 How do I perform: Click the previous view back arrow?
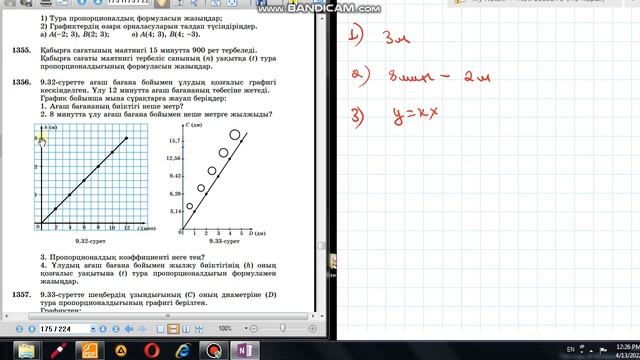pos(129,329)
